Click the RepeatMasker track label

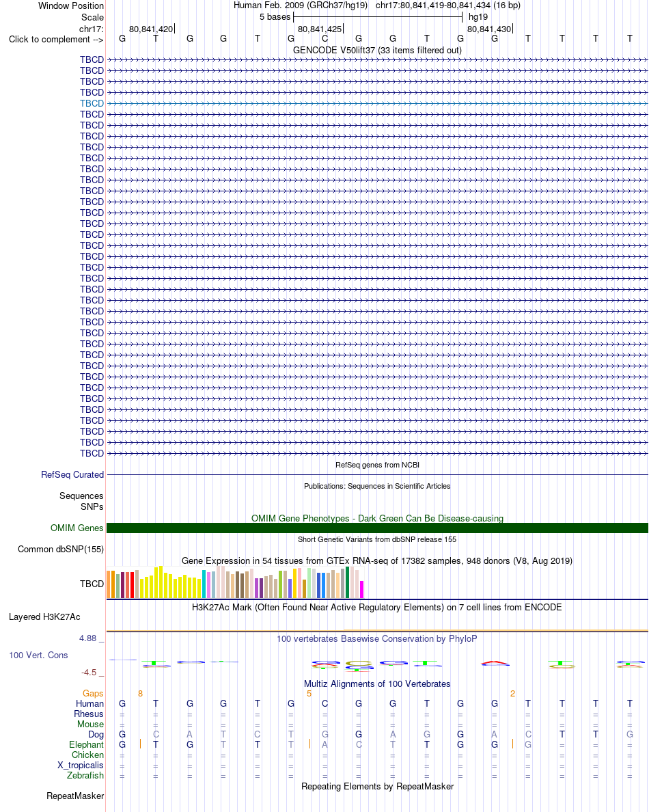(x=75, y=796)
